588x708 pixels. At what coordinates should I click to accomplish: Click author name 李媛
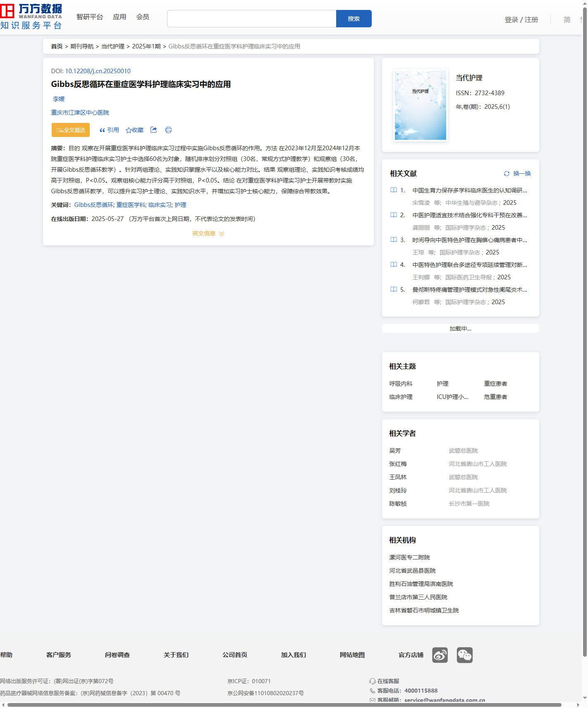59,99
